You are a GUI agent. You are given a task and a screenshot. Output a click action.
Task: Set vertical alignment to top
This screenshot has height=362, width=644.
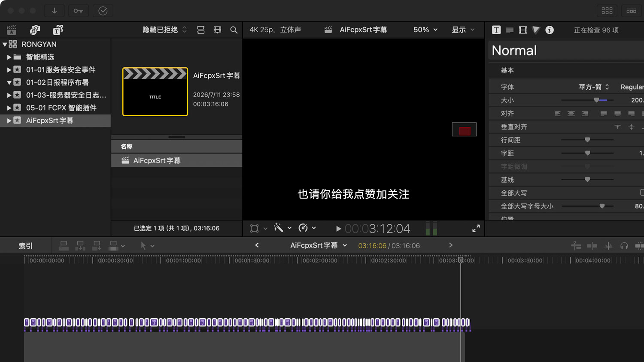pos(617,127)
